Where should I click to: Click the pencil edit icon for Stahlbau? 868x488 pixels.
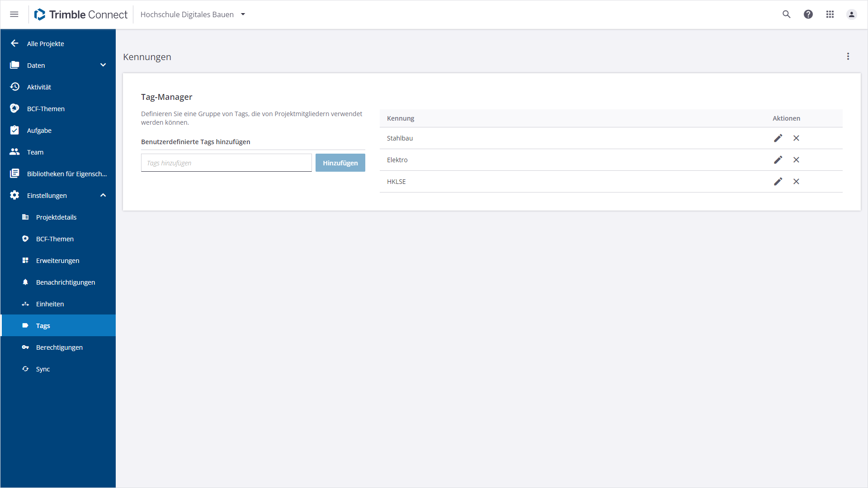(x=778, y=138)
